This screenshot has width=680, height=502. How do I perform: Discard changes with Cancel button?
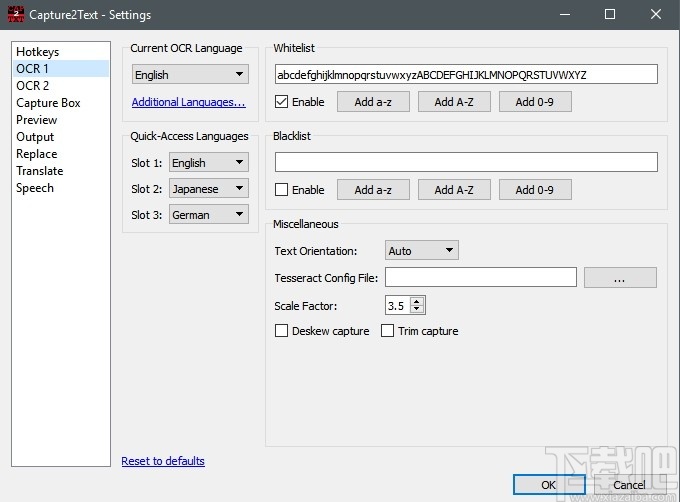(x=629, y=485)
